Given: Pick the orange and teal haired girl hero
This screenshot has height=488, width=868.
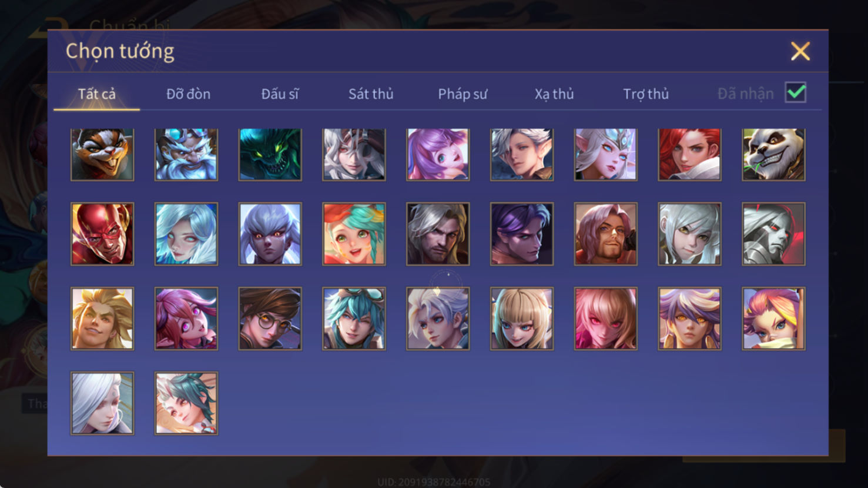Looking at the screenshot, I should coord(354,234).
